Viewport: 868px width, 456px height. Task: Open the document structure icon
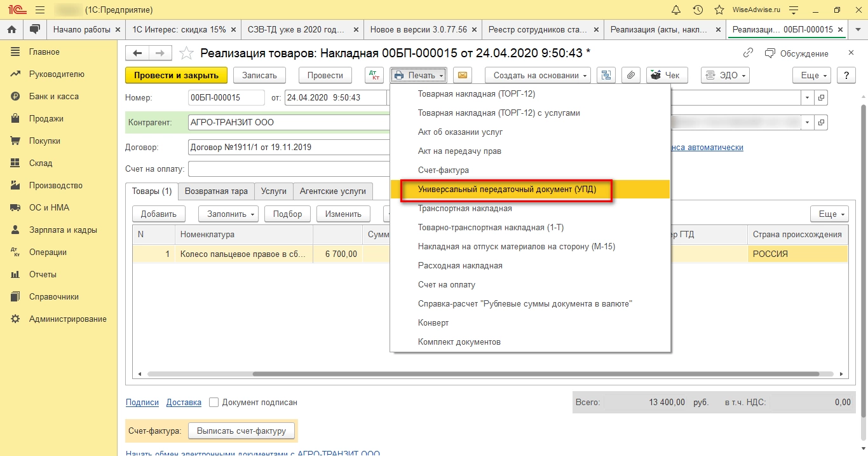[x=606, y=75]
